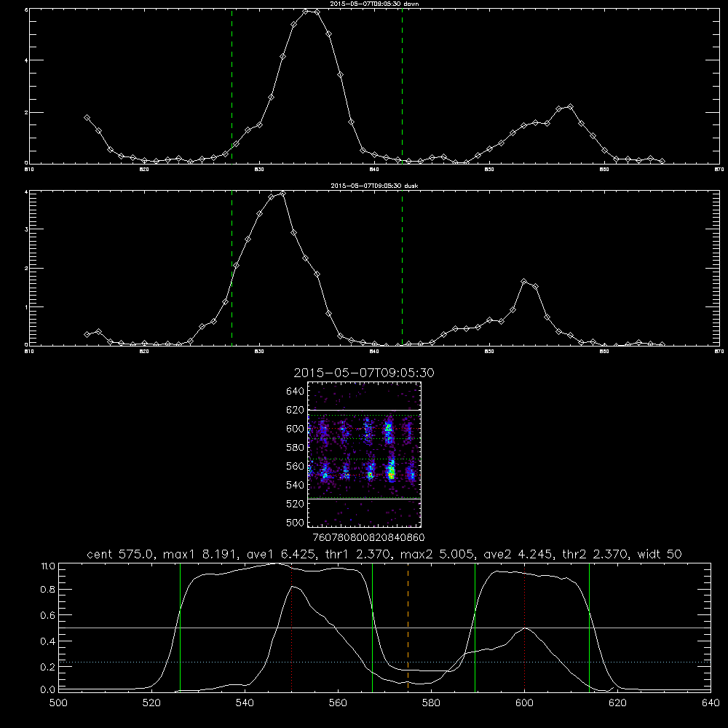This screenshot has height=728, width=728.
Task: Click the lower solid white line in spectrogram
Action: (364, 499)
